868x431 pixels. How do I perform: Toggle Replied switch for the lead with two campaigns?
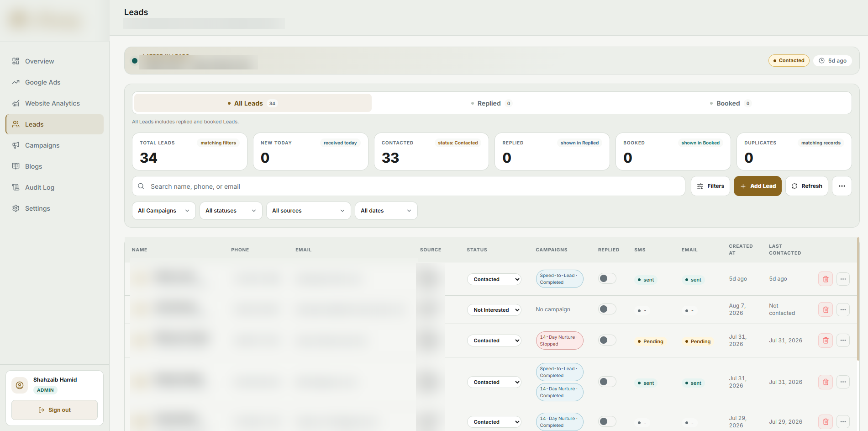[x=607, y=382]
